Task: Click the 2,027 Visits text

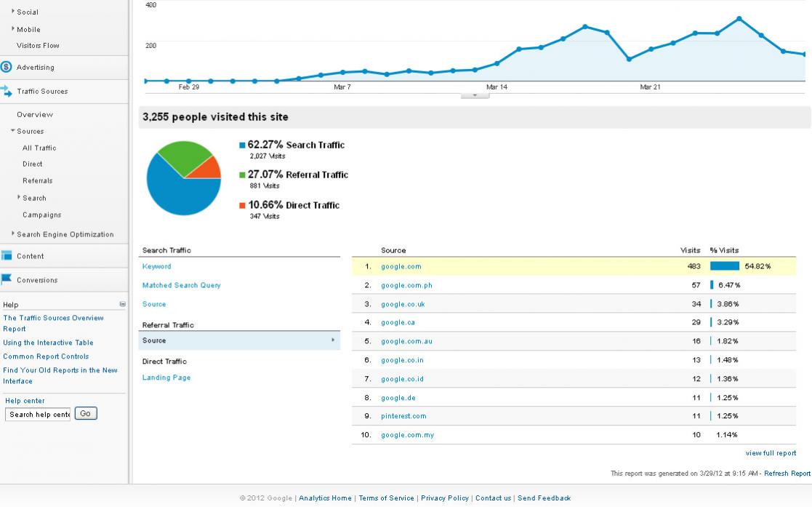Action: (x=268, y=156)
